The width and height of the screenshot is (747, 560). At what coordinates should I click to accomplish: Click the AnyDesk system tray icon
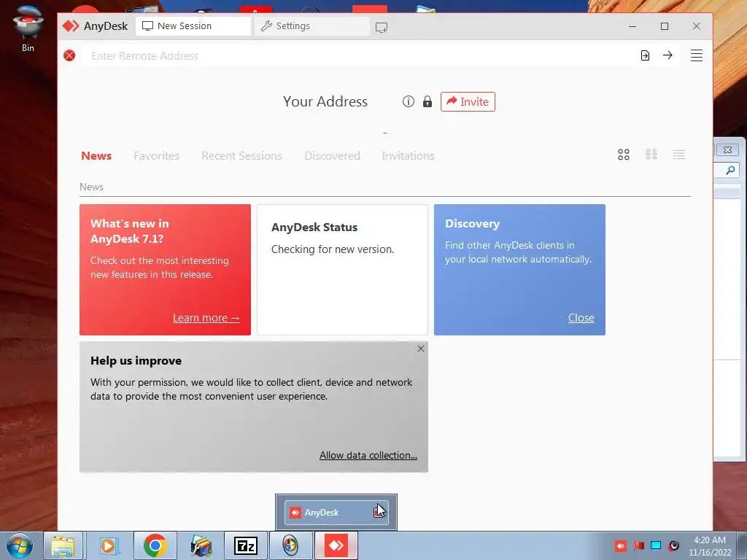[620, 545]
